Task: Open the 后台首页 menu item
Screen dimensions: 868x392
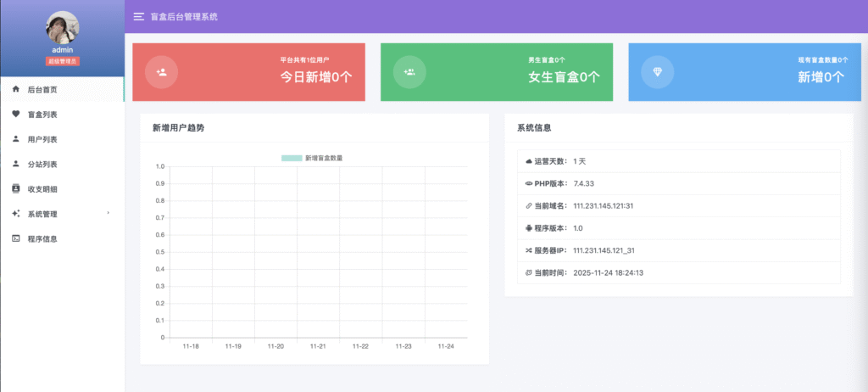Action: point(62,89)
